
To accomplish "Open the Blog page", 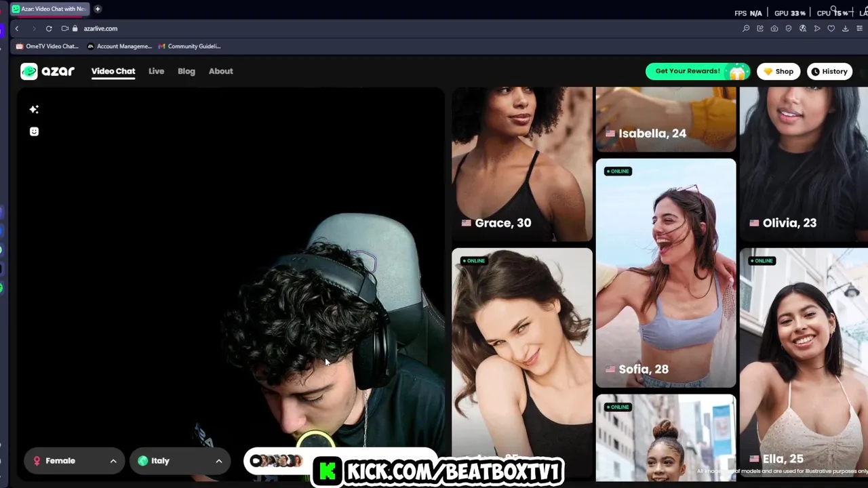I will 186,71.
